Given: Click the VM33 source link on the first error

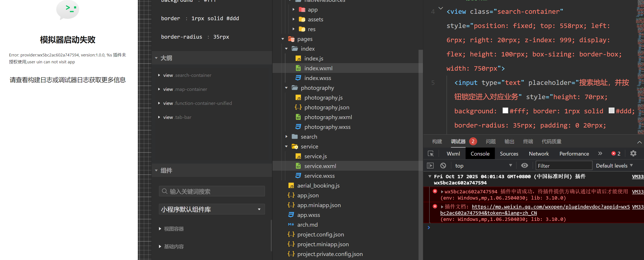Looking at the screenshot, I should click(637, 191).
